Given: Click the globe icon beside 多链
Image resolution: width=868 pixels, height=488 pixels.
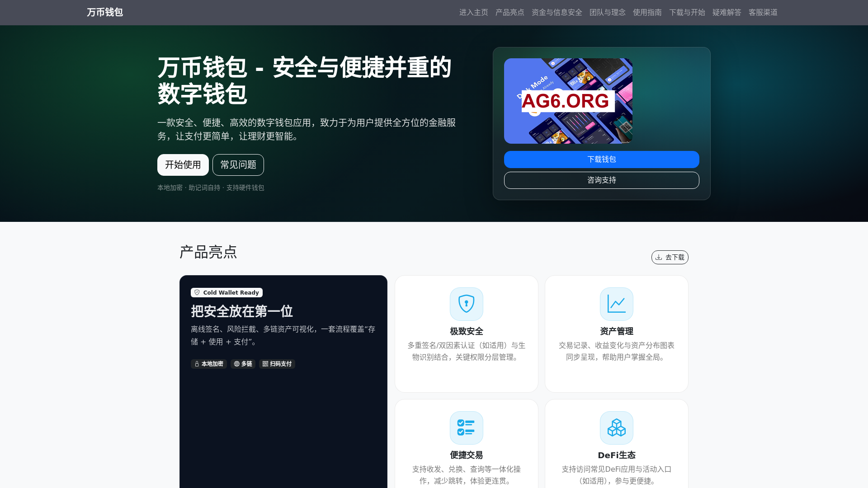Looking at the screenshot, I should click(x=236, y=364).
